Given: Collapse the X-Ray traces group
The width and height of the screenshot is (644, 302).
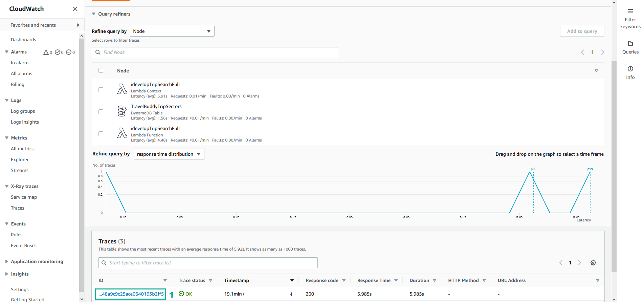Looking at the screenshot, I should tap(7, 186).
